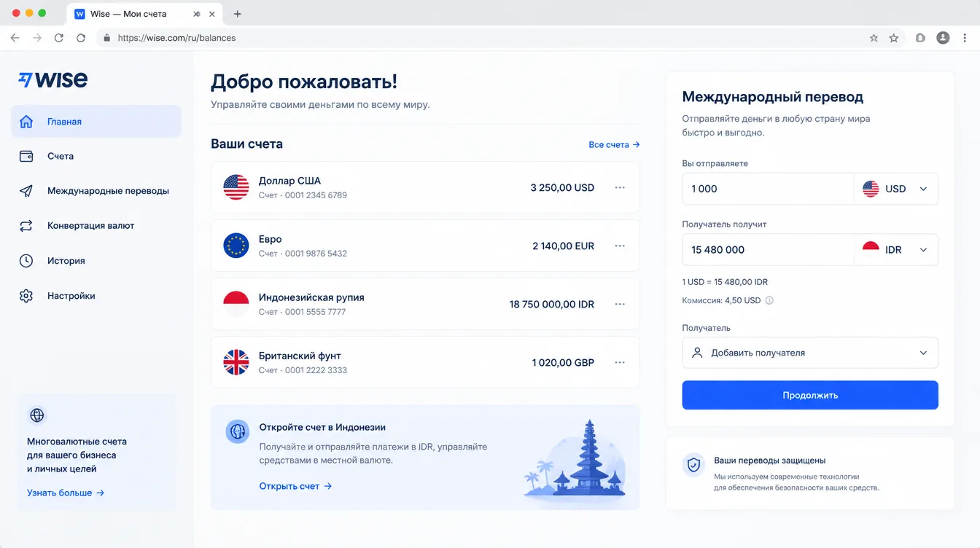
Task: Click the info icon next to Комиссия
Action: coord(769,300)
